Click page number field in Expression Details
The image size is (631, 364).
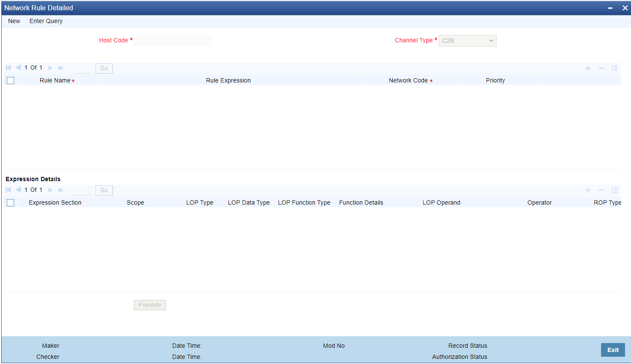[82, 191]
